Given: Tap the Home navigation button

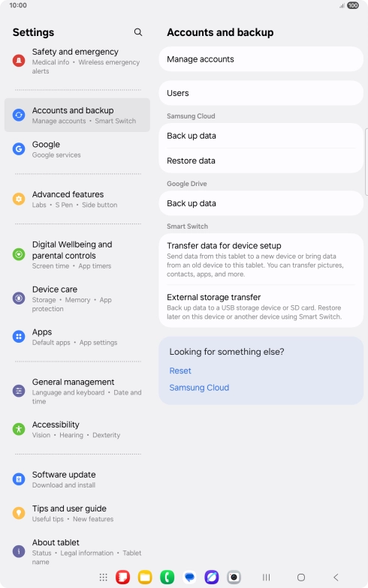Looking at the screenshot, I should point(301,577).
